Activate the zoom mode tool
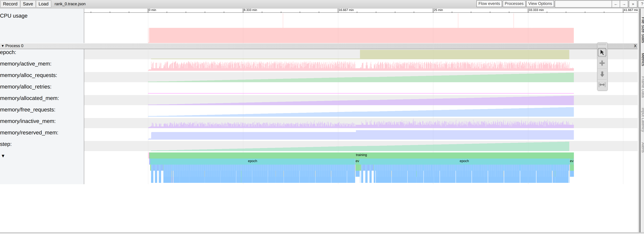This screenshot has height=234, width=644. coord(602,74)
